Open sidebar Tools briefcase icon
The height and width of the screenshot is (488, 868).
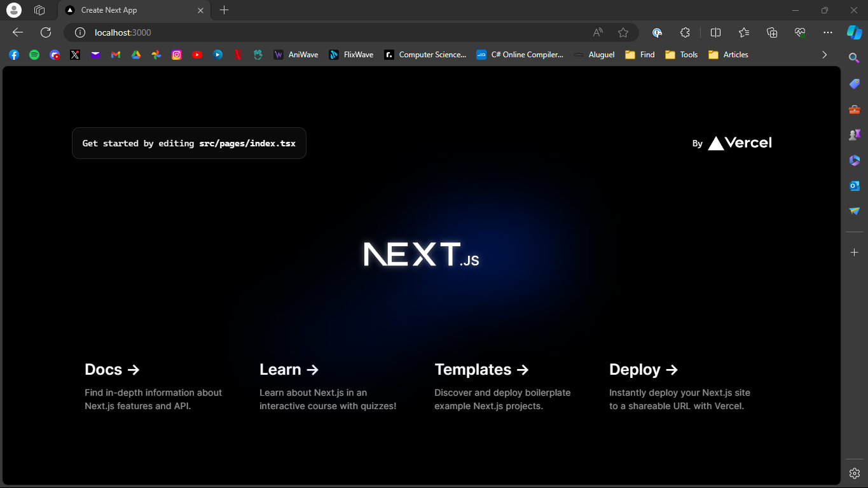coord(855,109)
